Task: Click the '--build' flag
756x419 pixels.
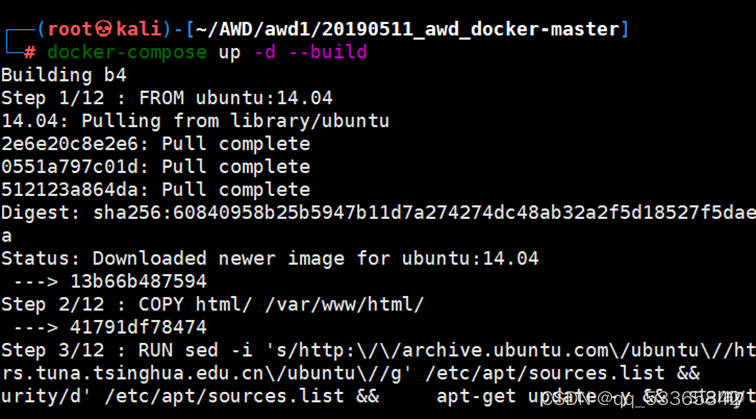Action: coord(327,52)
